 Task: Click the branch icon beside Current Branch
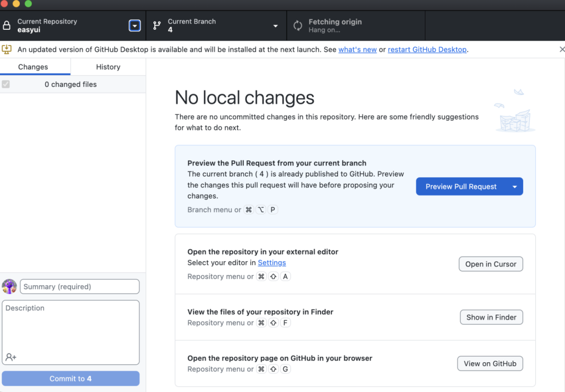pyautogui.click(x=156, y=26)
